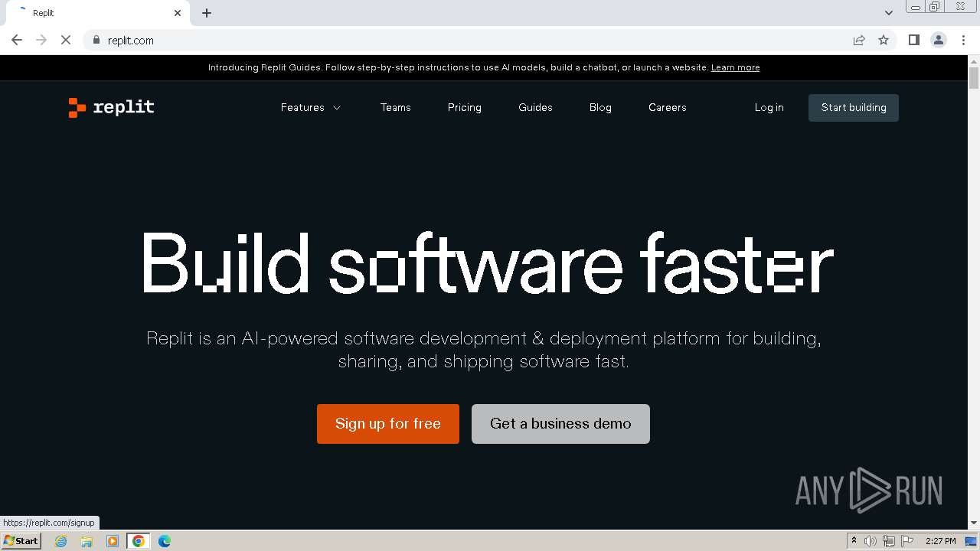Visit the Careers page
The height and width of the screenshot is (551, 980).
(668, 108)
